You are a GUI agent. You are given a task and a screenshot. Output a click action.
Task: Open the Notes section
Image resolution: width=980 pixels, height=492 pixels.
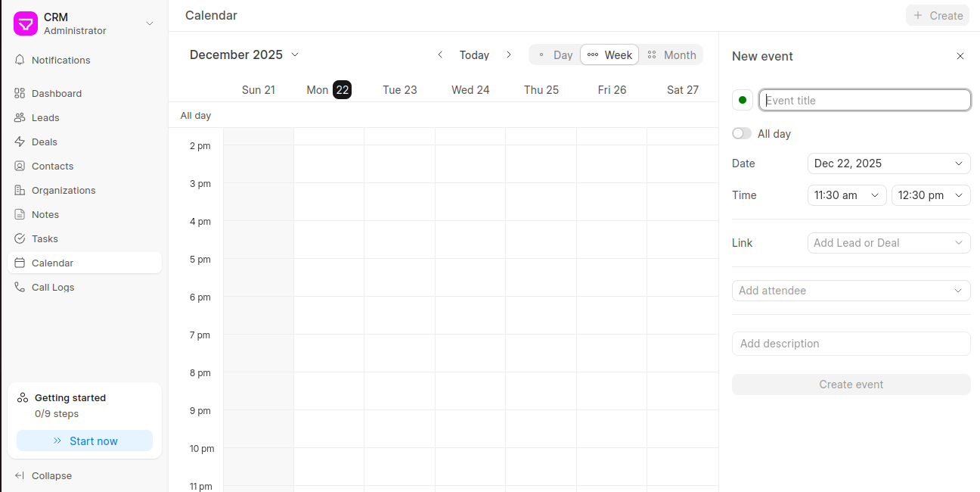46,214
